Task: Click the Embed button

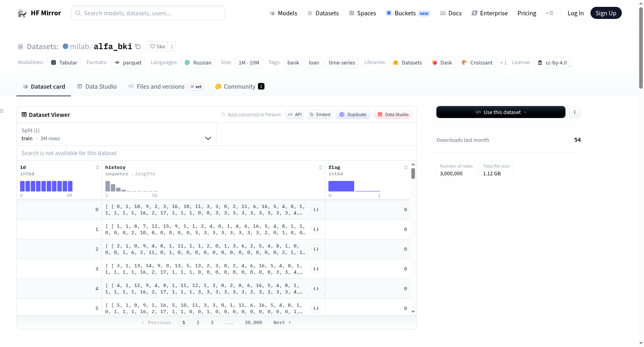Action: (x=320, y=114)
